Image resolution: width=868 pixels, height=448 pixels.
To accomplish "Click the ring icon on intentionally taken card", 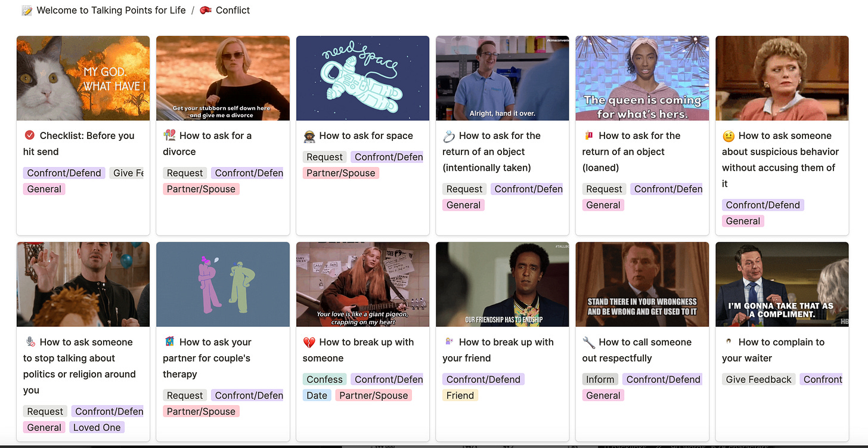I will tap(448, 135).
